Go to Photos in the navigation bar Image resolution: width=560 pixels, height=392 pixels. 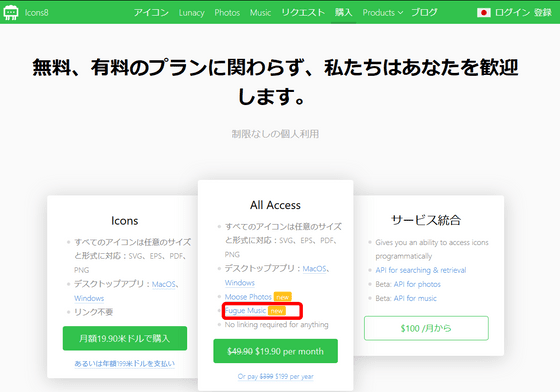click(x=227, y=12)
